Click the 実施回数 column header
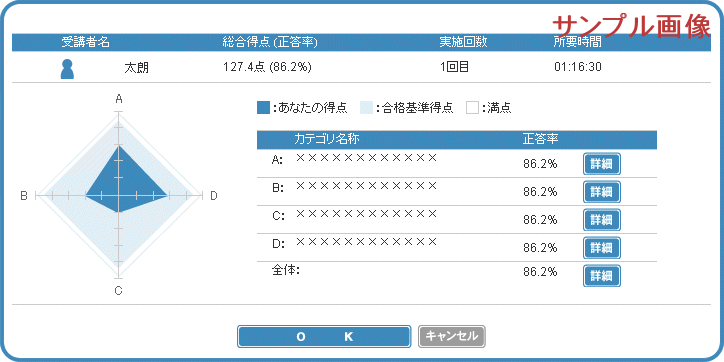724x362 pixels. point(463,42)
